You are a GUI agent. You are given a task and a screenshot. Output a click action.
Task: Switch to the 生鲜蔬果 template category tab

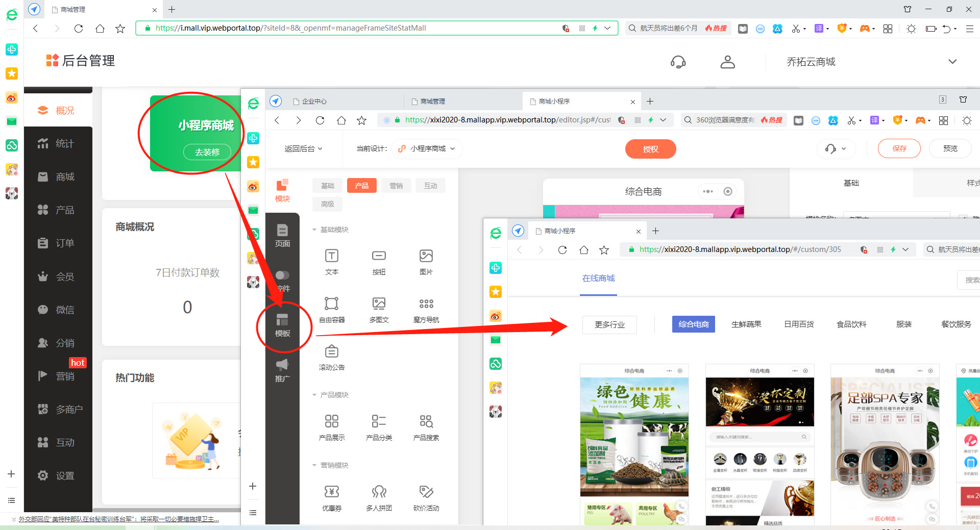click(746, 324)
